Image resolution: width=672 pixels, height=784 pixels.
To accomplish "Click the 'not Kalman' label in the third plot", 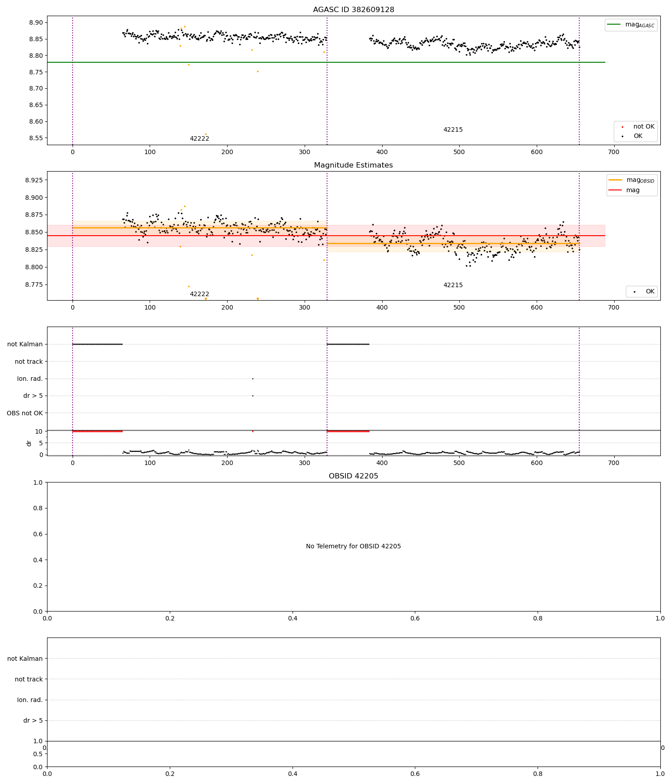I will click(25, 344).
